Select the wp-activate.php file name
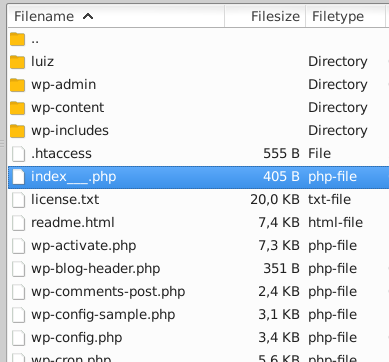The width and height of the screenshot is (389, 362). [84, 246]
